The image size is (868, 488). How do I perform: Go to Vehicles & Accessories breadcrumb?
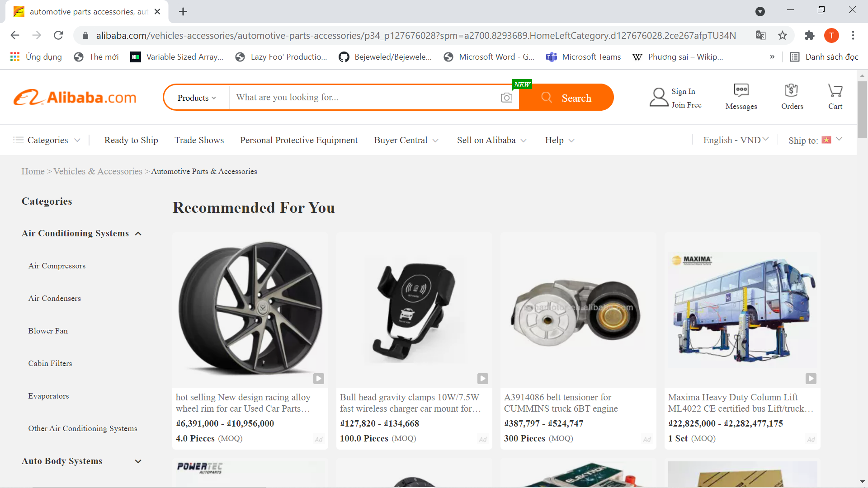98,171
